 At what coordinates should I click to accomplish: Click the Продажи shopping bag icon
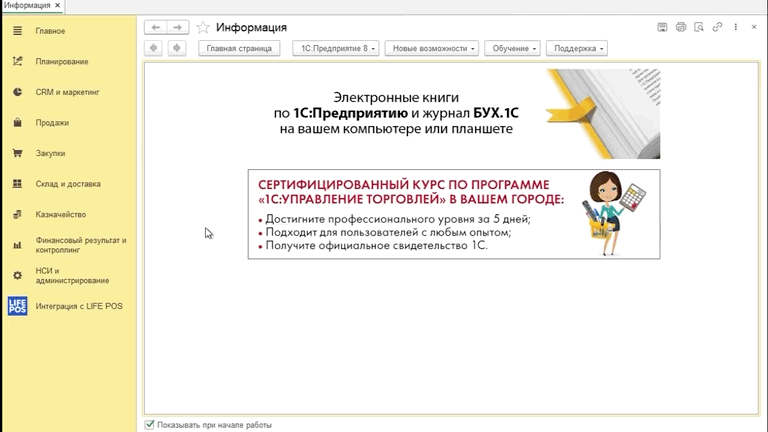(17, 122)
